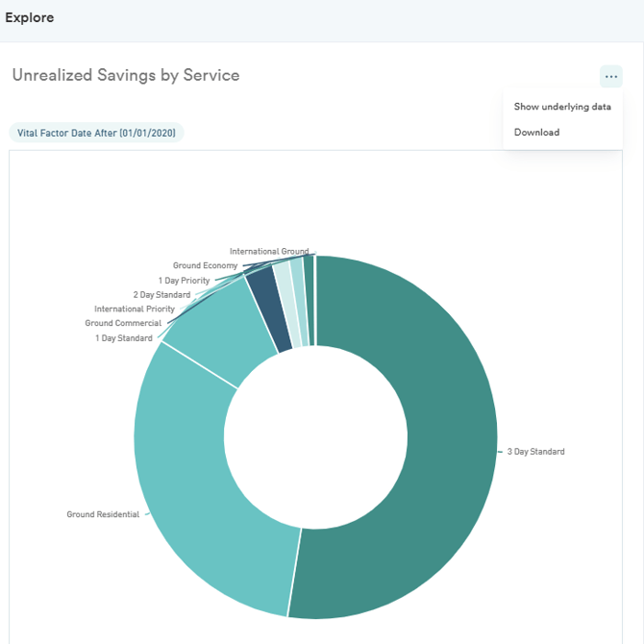Click the 2 Day Standard label
644x644 pixels.
[x=161, y=294]
